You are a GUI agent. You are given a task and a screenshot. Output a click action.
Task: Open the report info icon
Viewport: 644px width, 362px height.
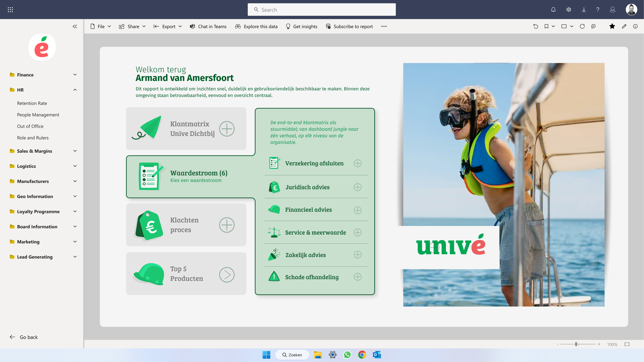[635, 26]
